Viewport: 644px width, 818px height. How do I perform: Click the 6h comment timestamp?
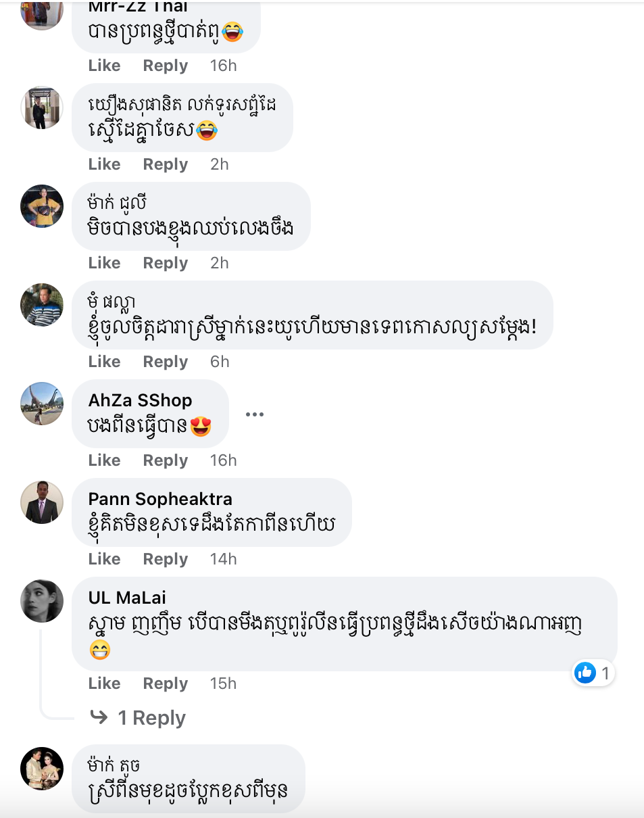220,362
